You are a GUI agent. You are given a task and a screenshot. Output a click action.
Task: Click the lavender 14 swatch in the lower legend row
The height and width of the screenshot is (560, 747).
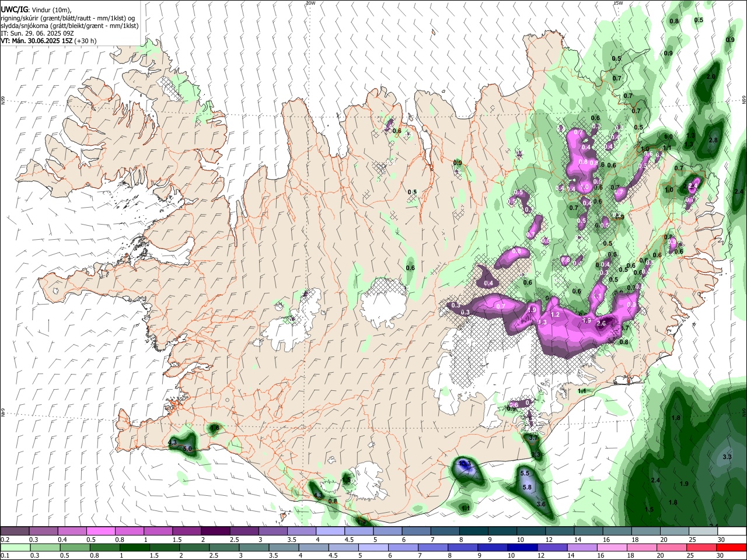[582, 548]
